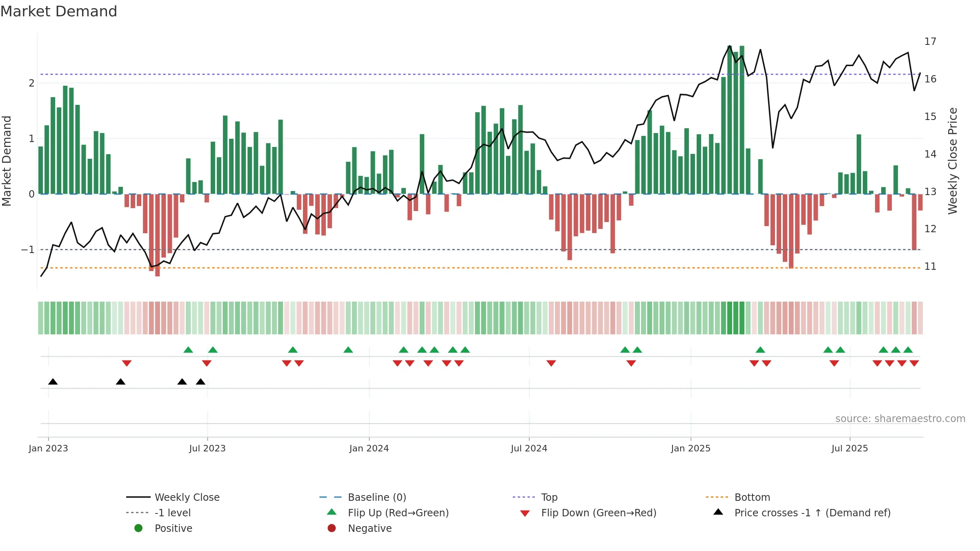Viewport: 980px width, 551px height.
Task: Click the Jan 2024 axis label
Action: tap(369, 448)
